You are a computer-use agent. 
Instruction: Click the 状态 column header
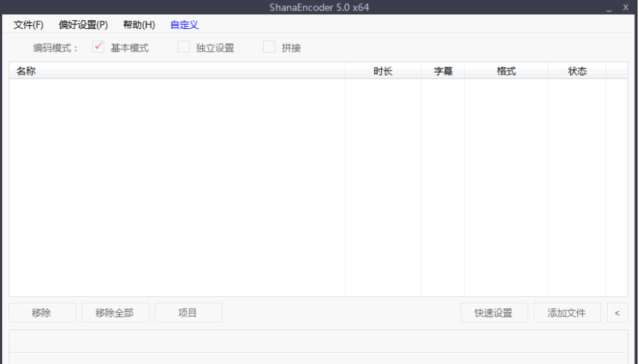[x=577, y=71]
